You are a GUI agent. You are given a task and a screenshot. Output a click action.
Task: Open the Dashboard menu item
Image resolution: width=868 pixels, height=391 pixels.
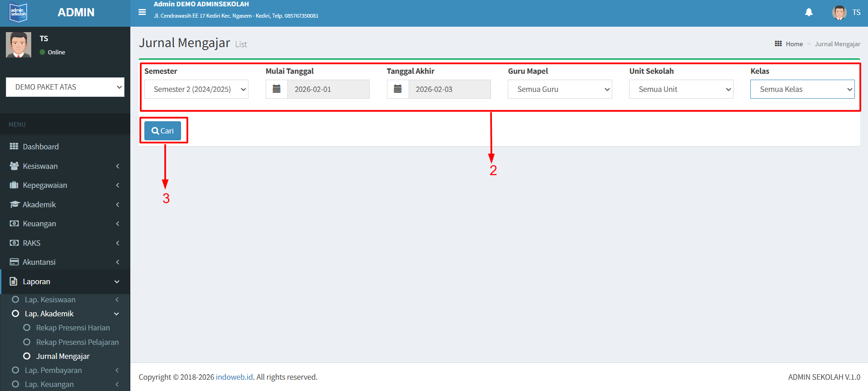pos(41,147)
